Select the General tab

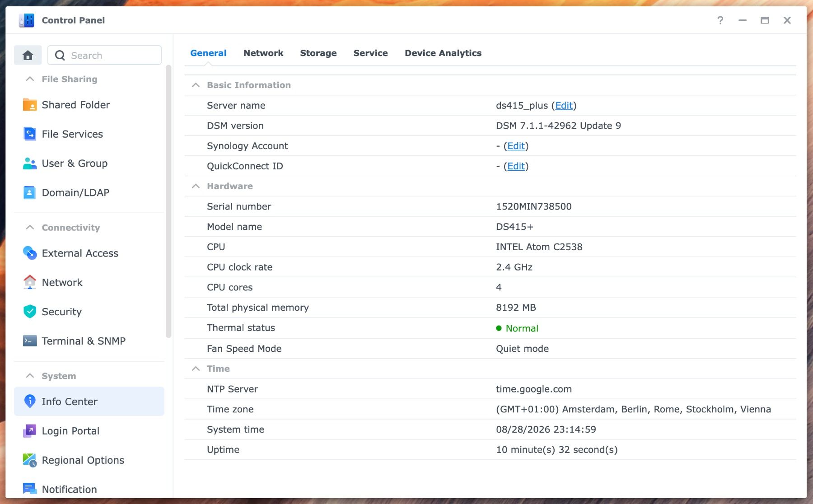[x=208, y=53]
